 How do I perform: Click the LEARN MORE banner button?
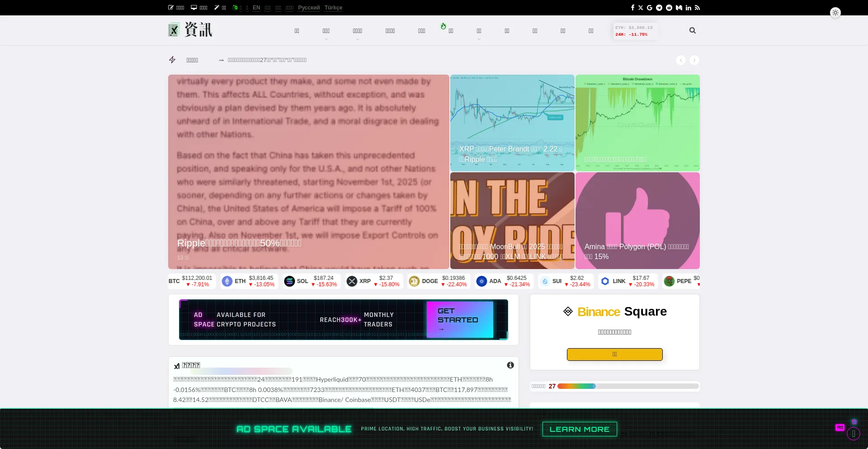click(579, 429)
